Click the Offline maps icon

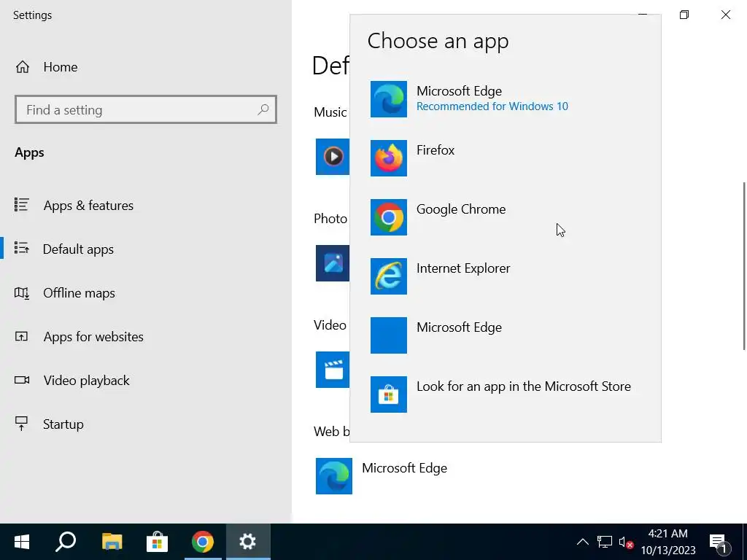pyautogui.click(x=21, y=292)
